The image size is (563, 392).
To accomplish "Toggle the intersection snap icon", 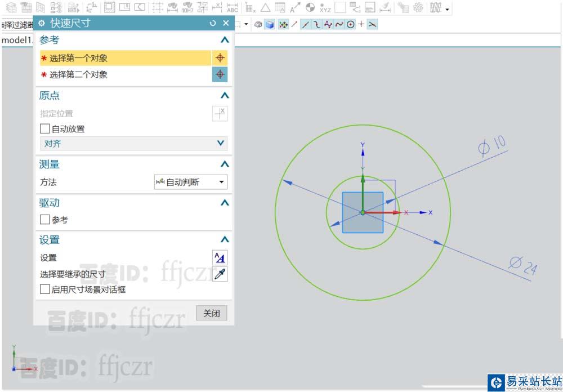I will pos(373,24).
